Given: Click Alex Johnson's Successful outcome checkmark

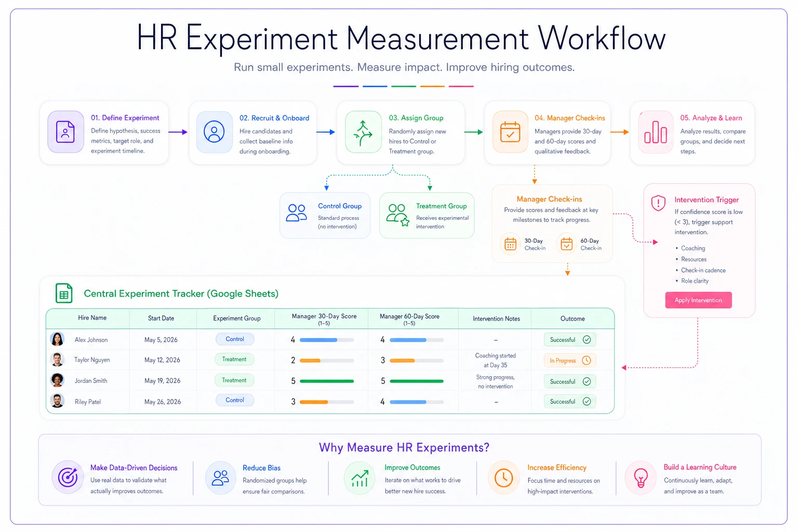Looking at the screenshot, I should pos(587,340).
